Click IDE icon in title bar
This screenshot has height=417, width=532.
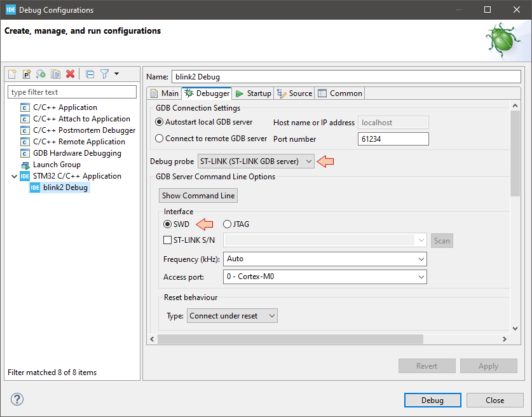pos(11,10)
